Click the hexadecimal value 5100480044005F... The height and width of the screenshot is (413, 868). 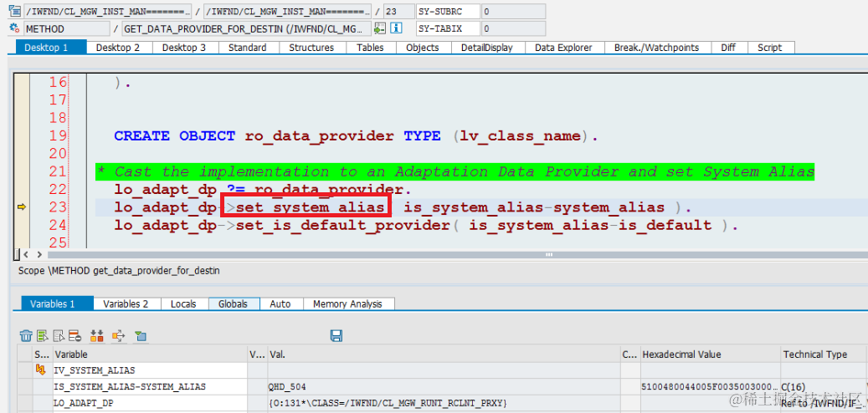click(x=711, y=386)
